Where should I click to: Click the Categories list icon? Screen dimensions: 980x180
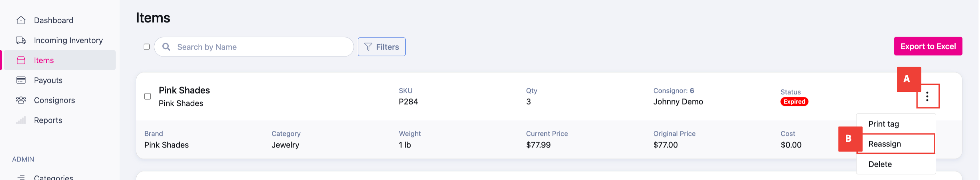click(21, 177)
